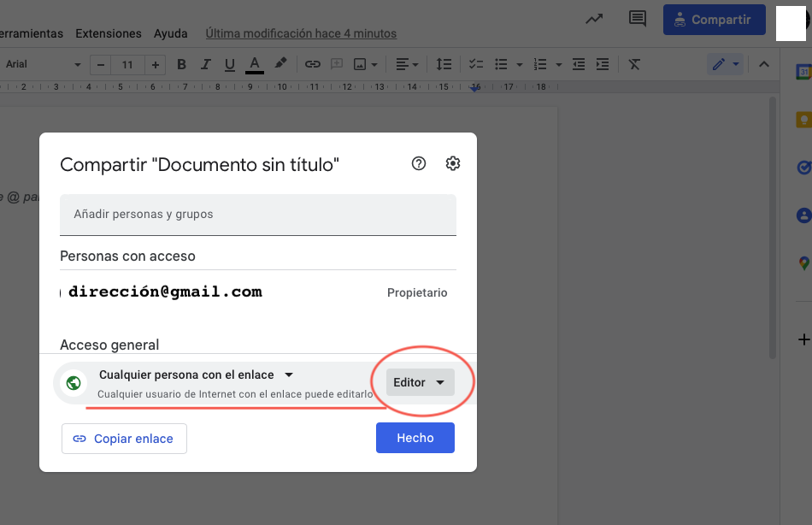Open Contacts in the side panel
This screenshot has width=812, height=525.
pos(803,215)
